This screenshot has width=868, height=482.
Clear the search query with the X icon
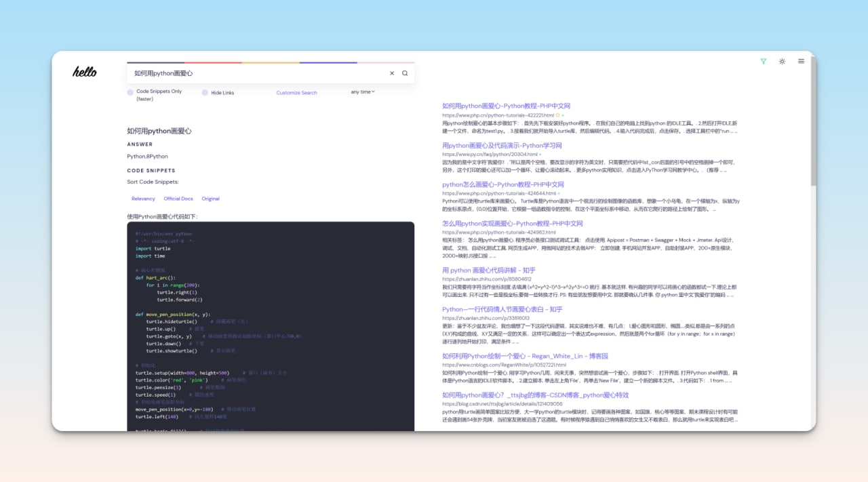391,73
